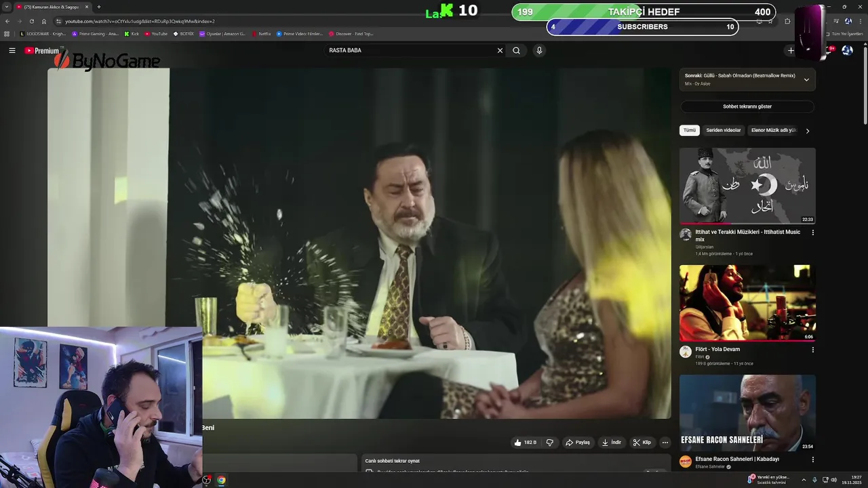
Task: Open YouTube account avatar menu
Action: [x=847, y=50]
